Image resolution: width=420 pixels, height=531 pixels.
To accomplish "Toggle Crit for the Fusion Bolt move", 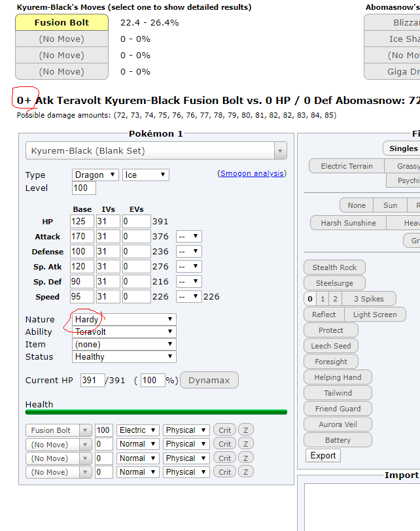I will coord(224,430).
